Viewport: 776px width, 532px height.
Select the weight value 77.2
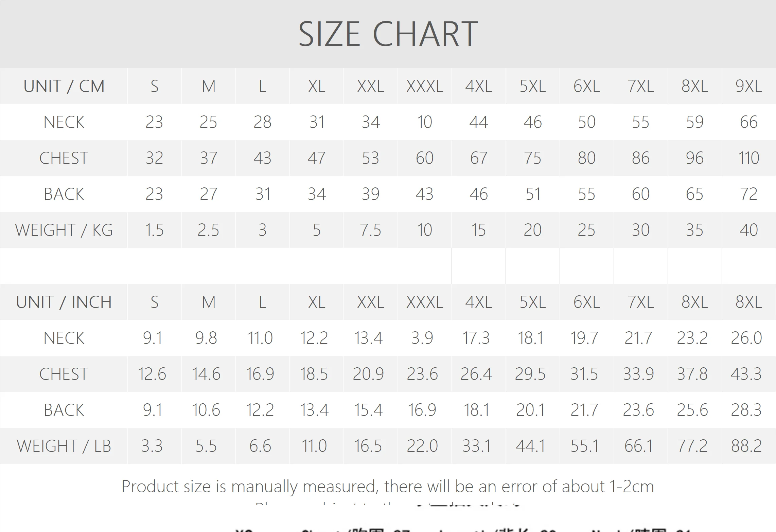[x=692, y=446]
